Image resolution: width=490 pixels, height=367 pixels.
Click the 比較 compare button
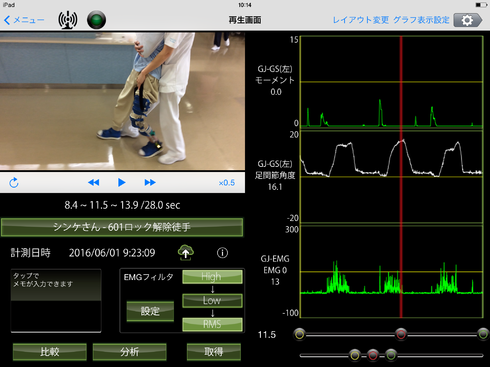(50, 352)
